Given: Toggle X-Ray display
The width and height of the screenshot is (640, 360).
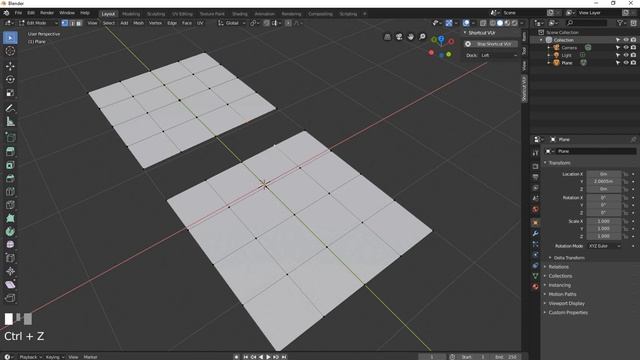Looking at the screenshot, I should [x=483, y=23].
